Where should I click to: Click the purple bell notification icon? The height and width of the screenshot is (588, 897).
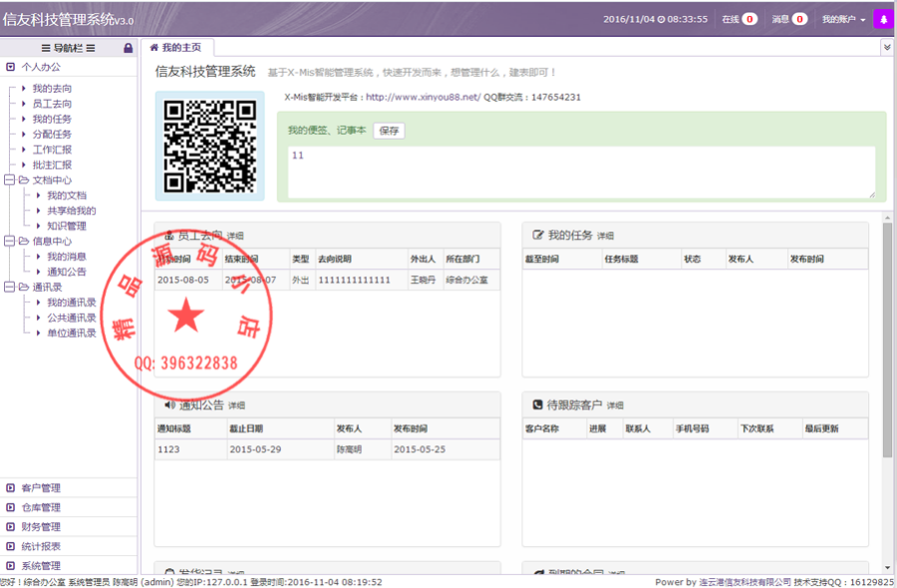coord(884,19)
